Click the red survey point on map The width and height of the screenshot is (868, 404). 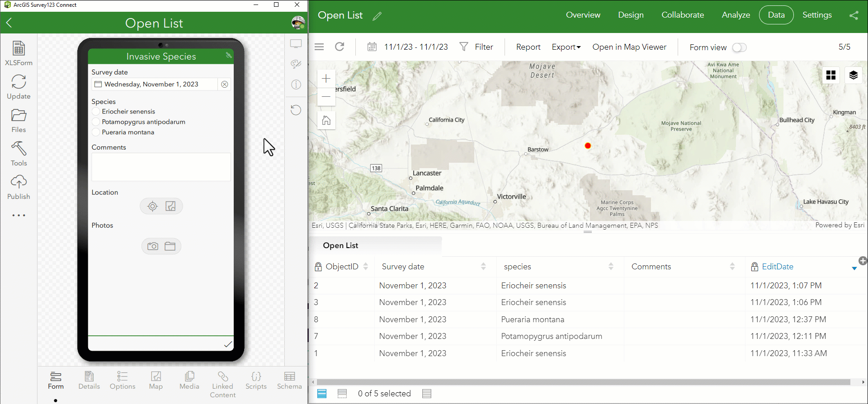click(x=588, y=146)
